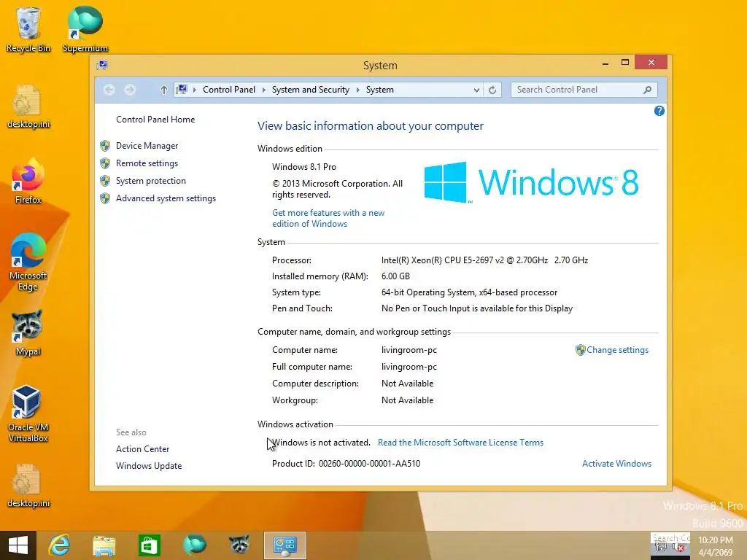The height and width of the screenshot is (560, 747).
Task: Open Control Panel Home
Action: pyautogui.click(x=155, y=120)
